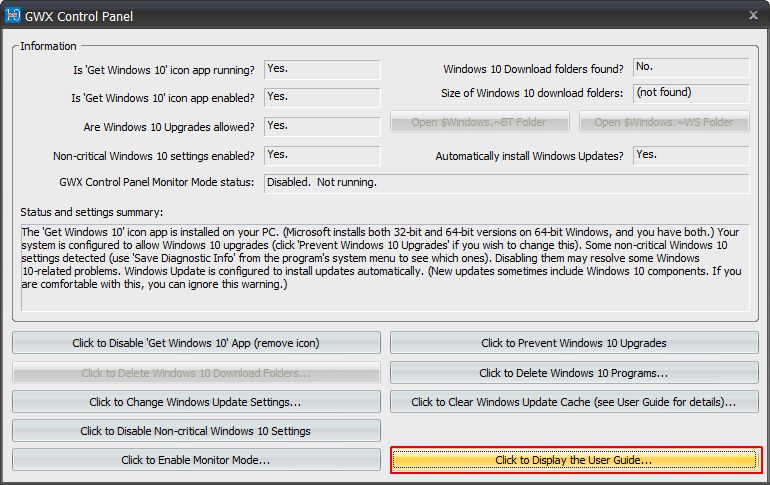The image size is (770, 485).
Task: Click the Clear Windows Update Cache button
Action: click(x=574, y=402)
